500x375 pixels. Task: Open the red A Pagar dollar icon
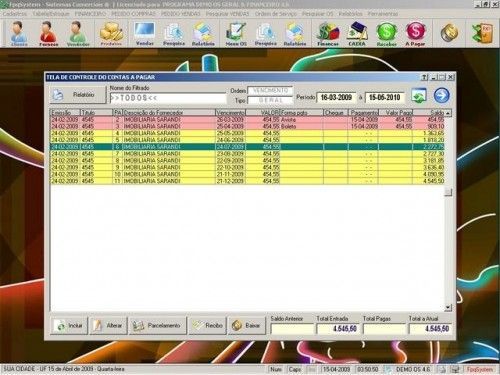(415, 33)
